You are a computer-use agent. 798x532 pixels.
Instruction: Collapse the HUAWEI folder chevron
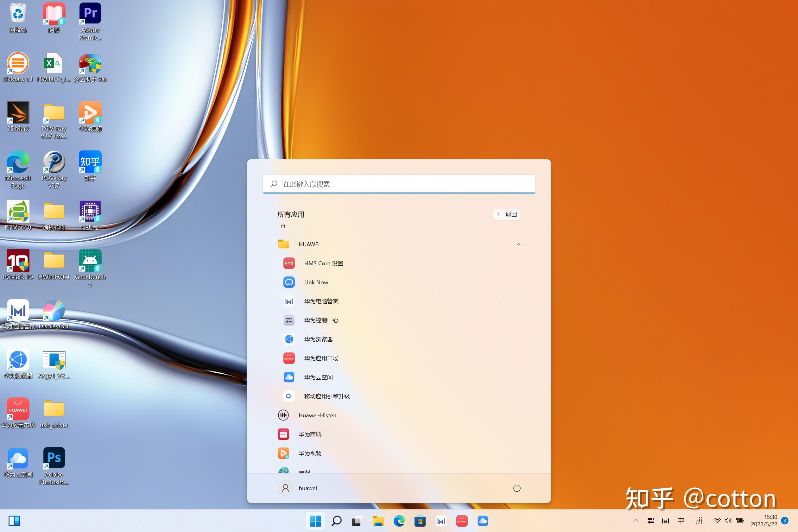click(518, 244)
